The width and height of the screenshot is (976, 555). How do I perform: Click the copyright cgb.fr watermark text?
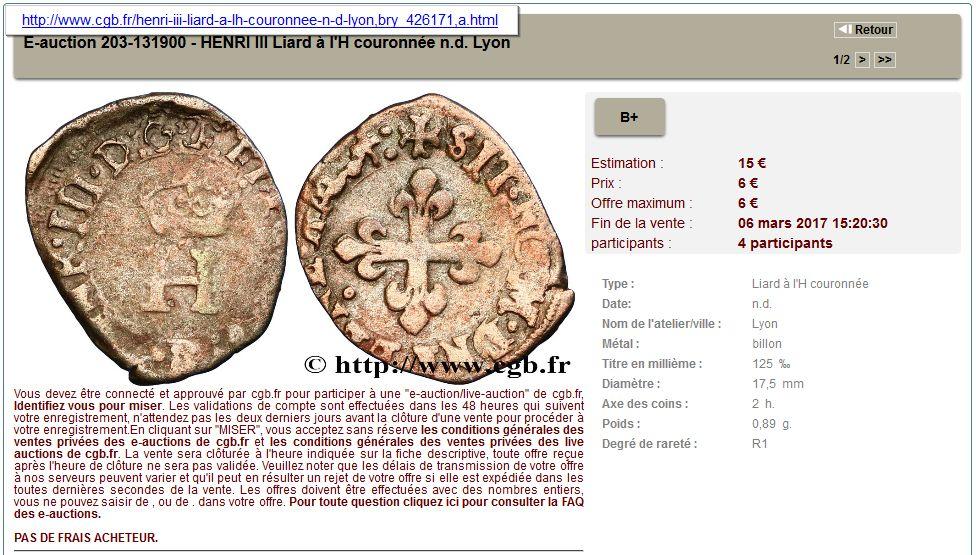[437, 366]
